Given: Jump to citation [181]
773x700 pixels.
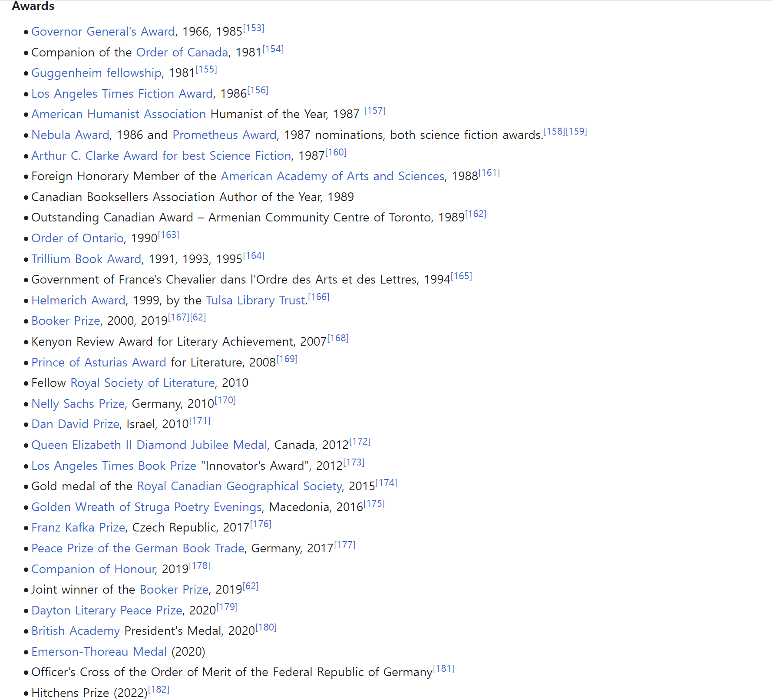Looking at the screenshot, I should (444, 669).
